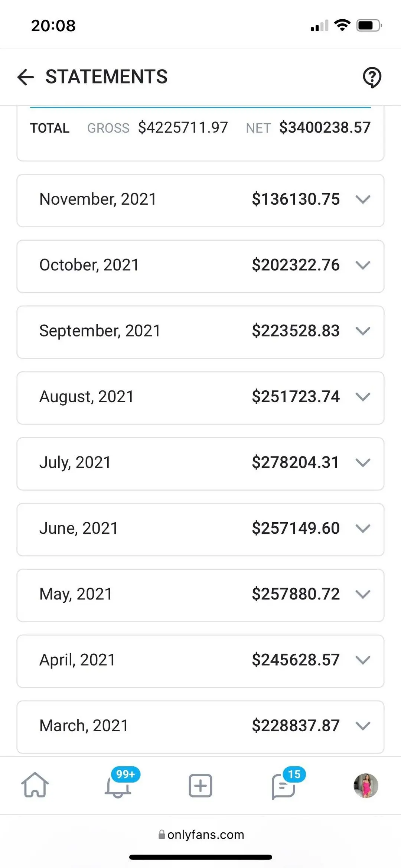Screen dimensions: 401x868
Task: Select the $136130.75 November amount
Action: [296, 199]
